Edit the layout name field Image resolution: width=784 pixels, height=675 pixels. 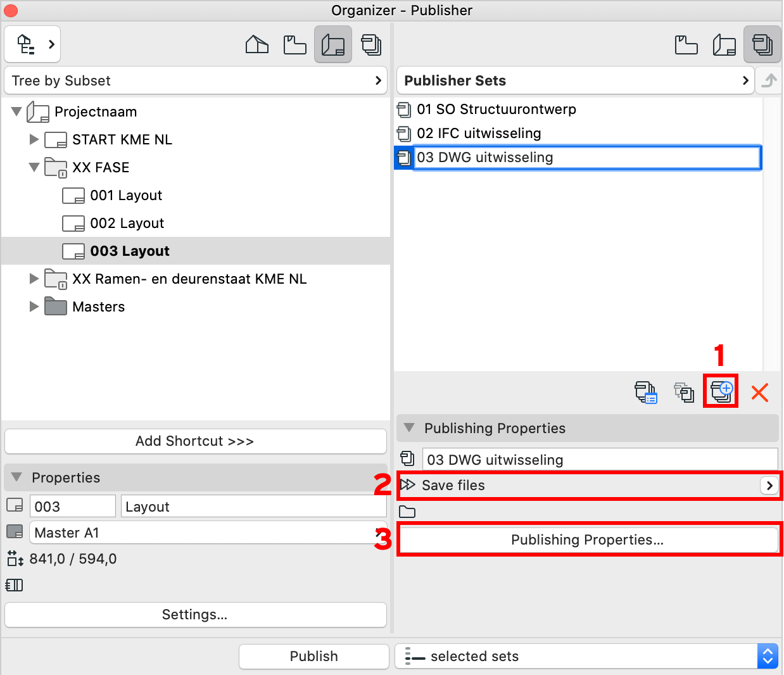click(x=254, y=507)
